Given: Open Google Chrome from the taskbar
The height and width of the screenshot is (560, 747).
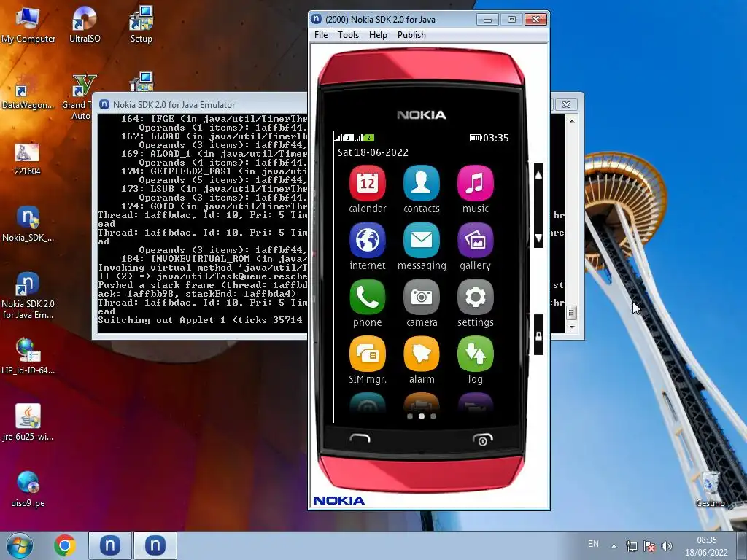Looking at the screenshot, I should pyautogui.click(x=65, y=545).
